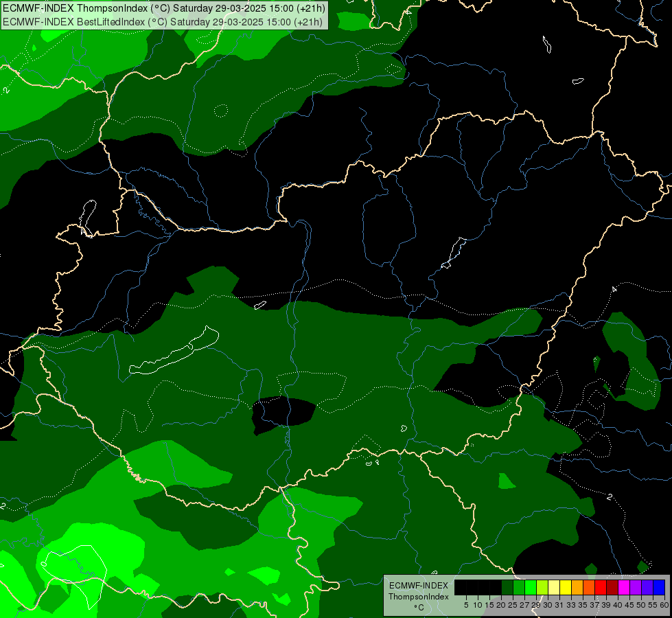The image size is (672, 618).
Task: Select the medium green 25–27 legend swatch
Action: (x=519, y=587)
